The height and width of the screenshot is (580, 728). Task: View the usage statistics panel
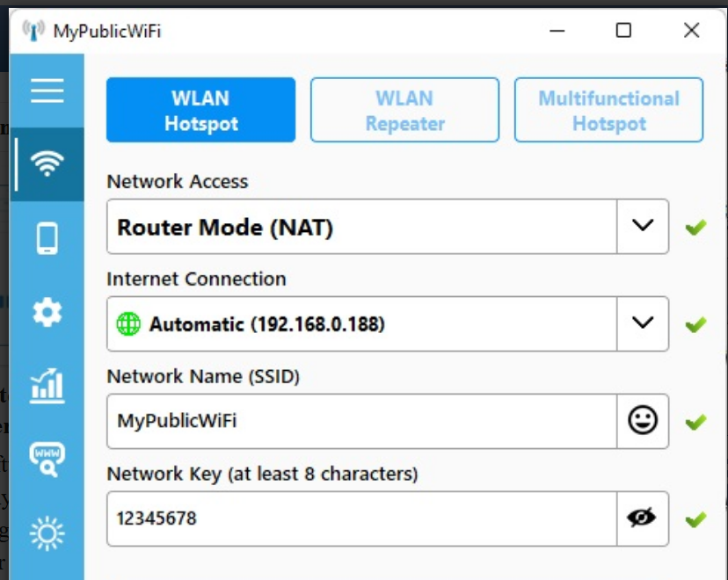[x=47, y=385]
